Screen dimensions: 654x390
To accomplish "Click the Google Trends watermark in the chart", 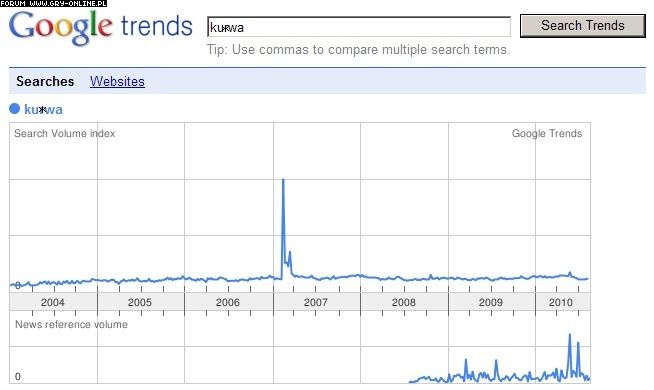I will pyautogui.click(x=547, y=133).
